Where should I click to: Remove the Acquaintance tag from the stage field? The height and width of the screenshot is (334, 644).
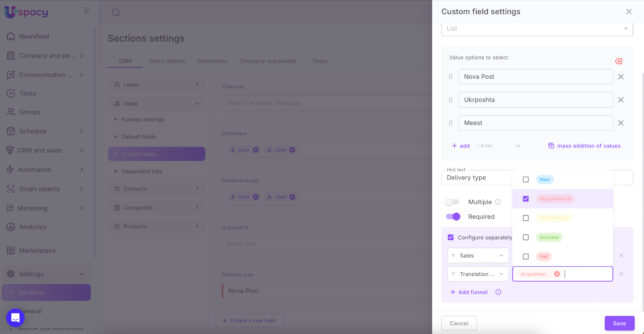point(557,274)
